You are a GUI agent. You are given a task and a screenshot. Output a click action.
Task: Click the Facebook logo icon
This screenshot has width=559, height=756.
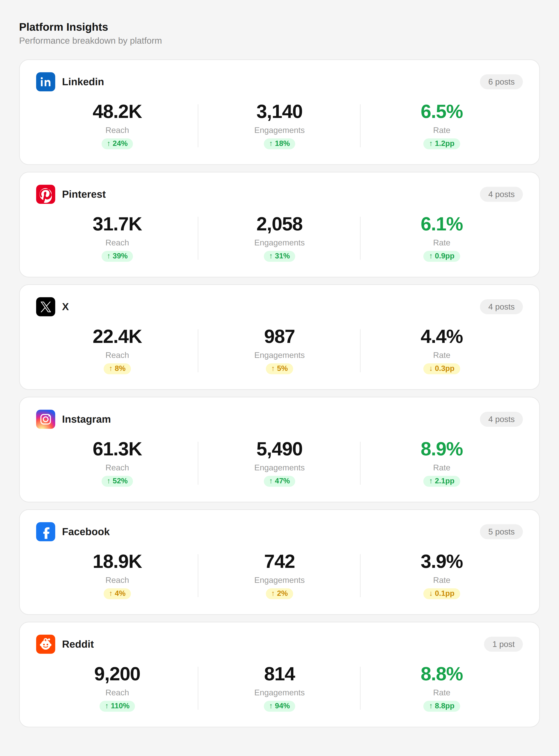(45, 532)
